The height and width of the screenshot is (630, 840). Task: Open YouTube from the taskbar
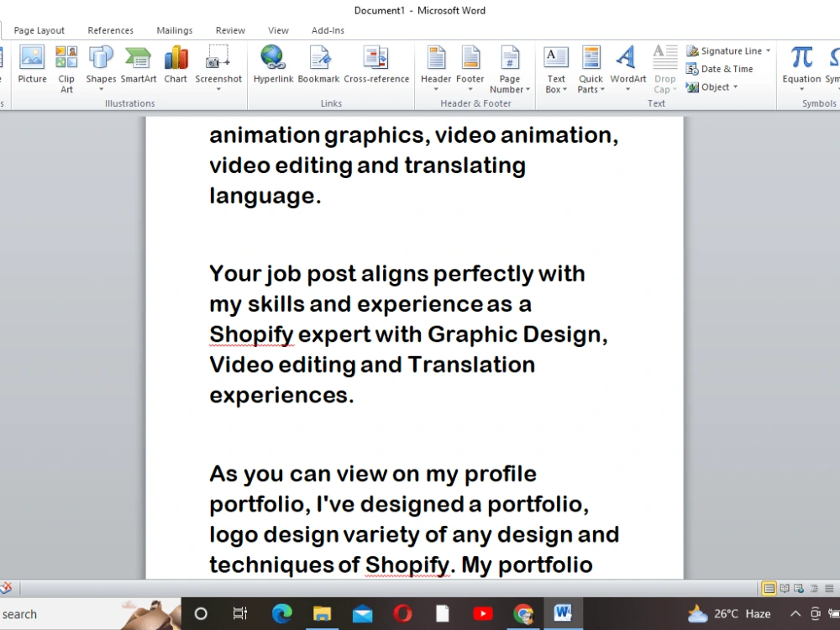pos(483,614)
